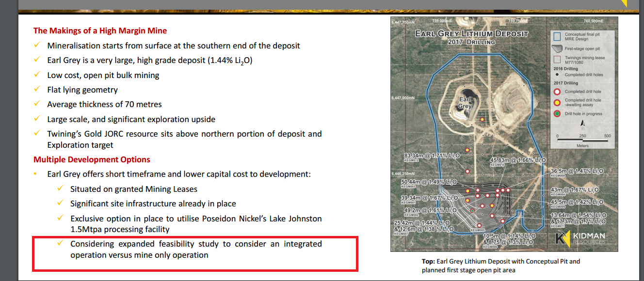Click 'Large scale, and significant exploration upside'
Image resolution: width=644 pixels, height=281 pixels.
point(131,119)
